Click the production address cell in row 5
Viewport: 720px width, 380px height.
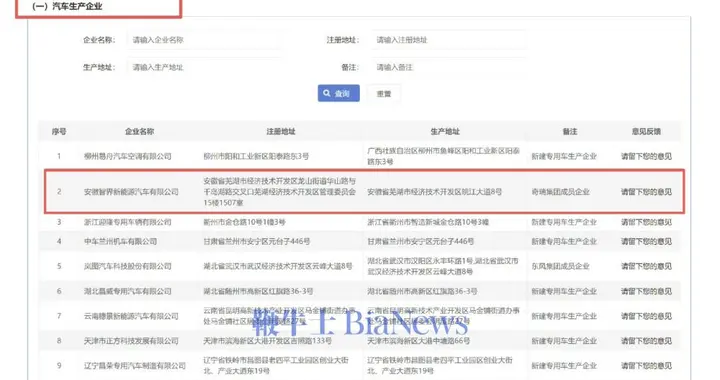443,266
